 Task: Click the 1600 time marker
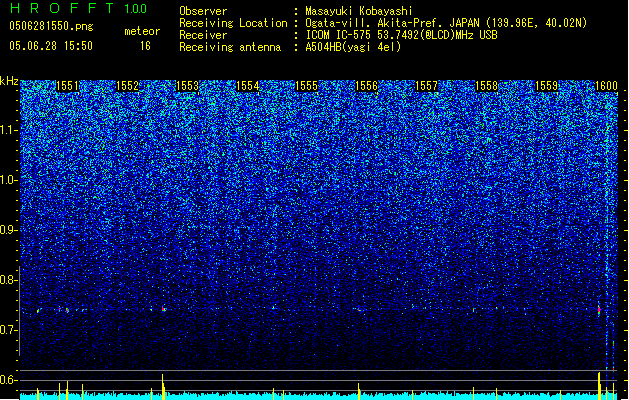606,86
